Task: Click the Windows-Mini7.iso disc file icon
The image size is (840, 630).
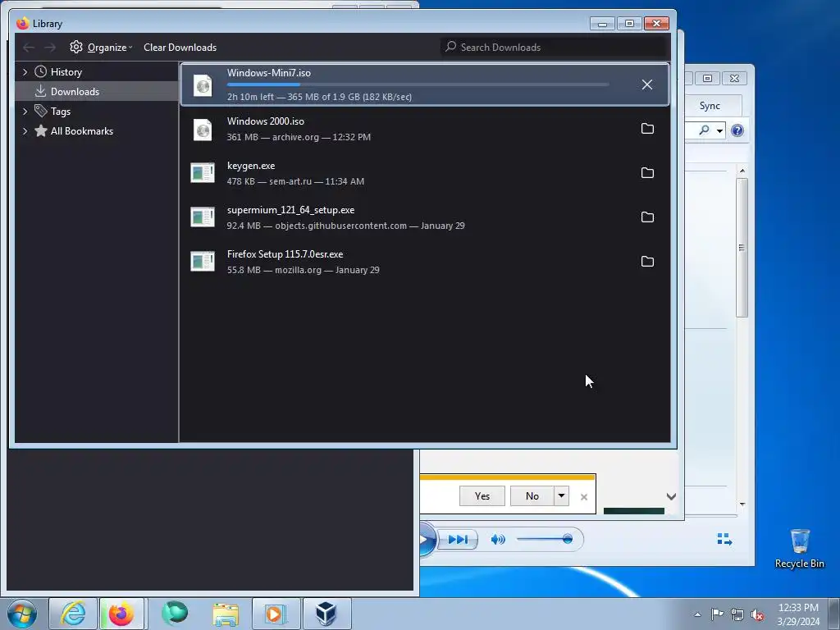Action: [203, 85]
